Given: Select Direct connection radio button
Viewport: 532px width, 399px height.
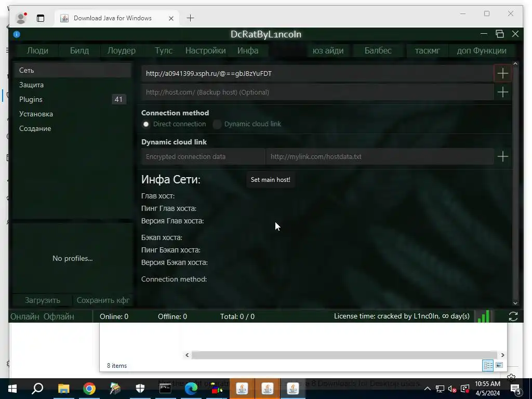Looking at the screenshot, I should (x=146, y=124).
